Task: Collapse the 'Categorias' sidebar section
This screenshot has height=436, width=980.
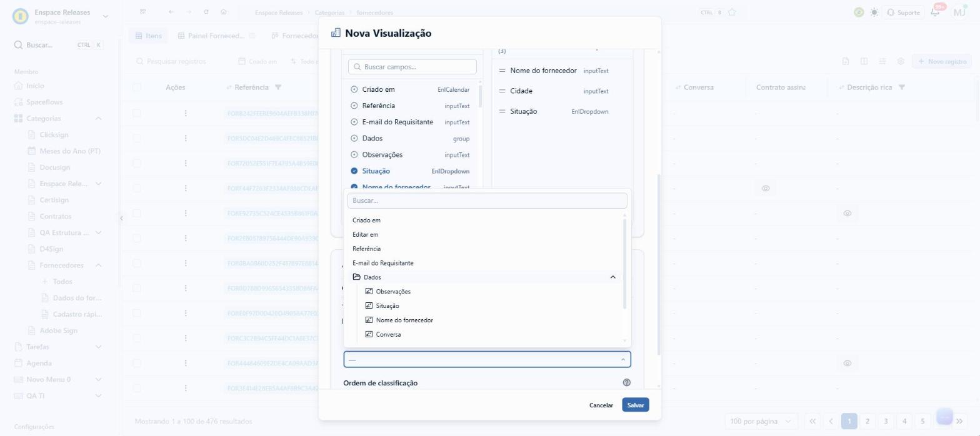Action: [98, 118]
